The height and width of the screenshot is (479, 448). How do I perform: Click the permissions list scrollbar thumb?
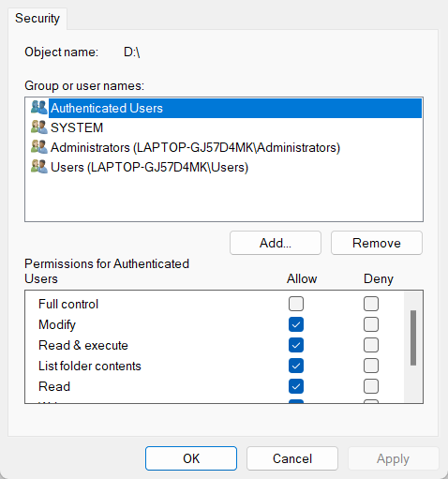413,337
